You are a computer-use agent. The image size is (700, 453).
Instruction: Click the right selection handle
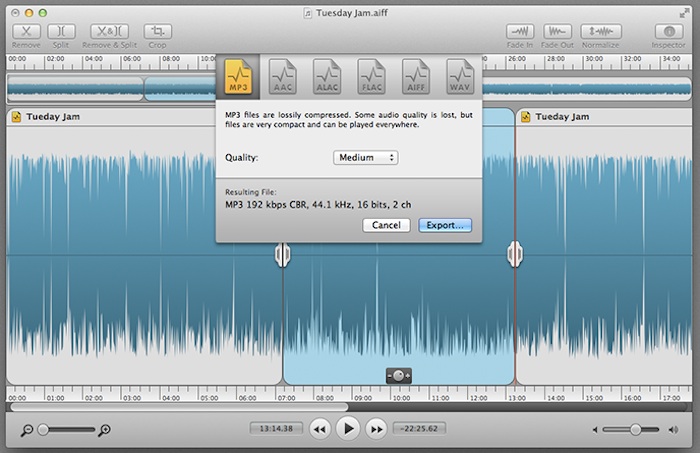(515, 255)
